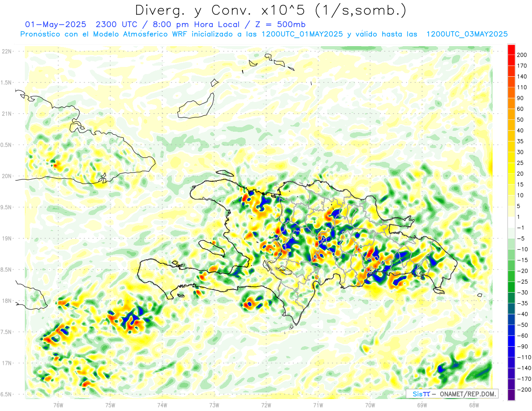Click the "0.5N" latitude label
This screenshot has height=411, width=532.
[x=6, y=145]
